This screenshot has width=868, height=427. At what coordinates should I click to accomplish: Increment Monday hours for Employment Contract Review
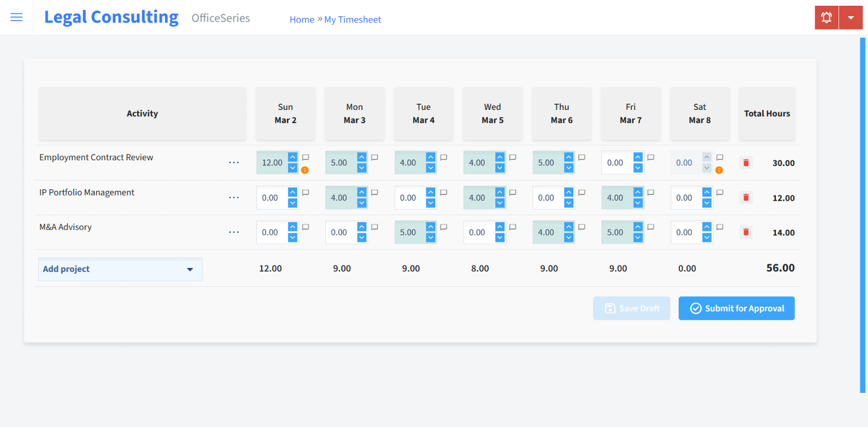click(x=361, y=157)
